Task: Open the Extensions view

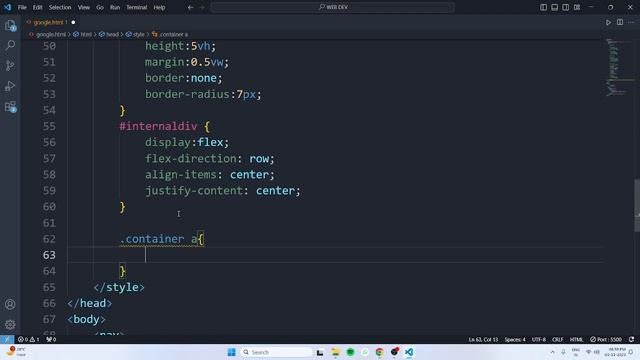Action: tap(10, 107)
